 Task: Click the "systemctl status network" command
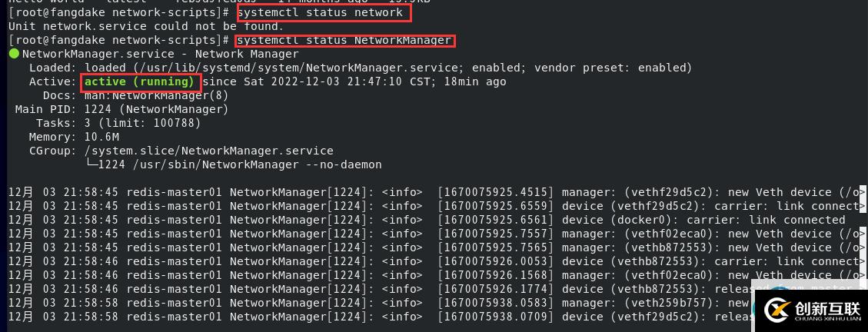pyautogui.click(x=320, y=12)
